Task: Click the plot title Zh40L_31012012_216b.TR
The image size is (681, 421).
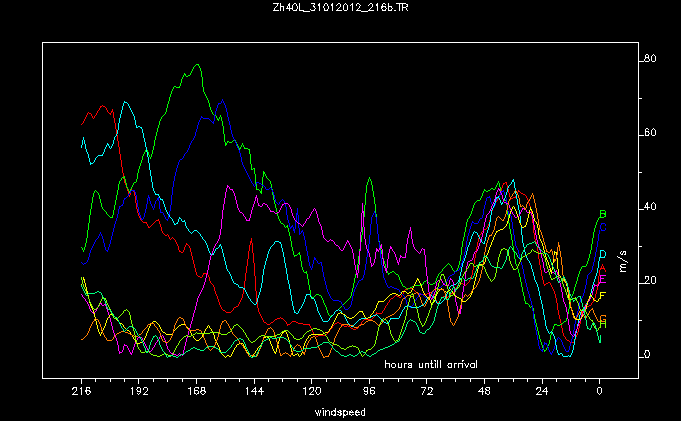Action: pyautogui.click(x=340, y=8)
